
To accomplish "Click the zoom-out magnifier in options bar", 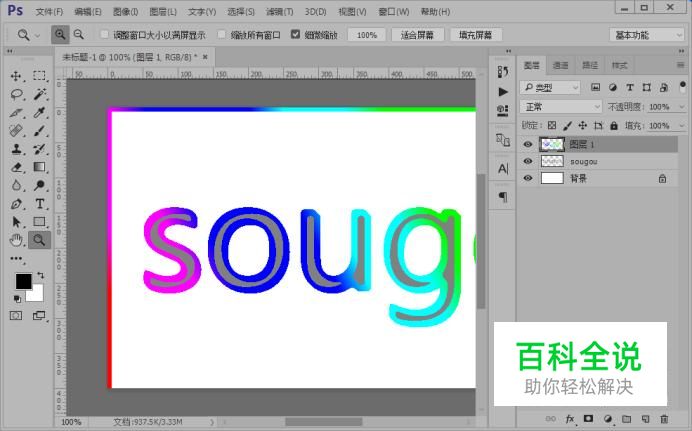I will click(79, 34).
